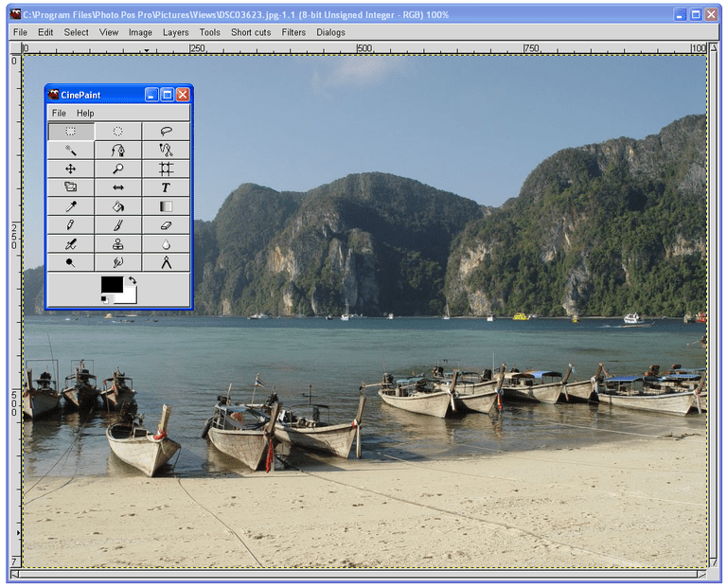Open the Layers menu
Image resolution: width=727 pixels, height=588 pixels.
176,32
